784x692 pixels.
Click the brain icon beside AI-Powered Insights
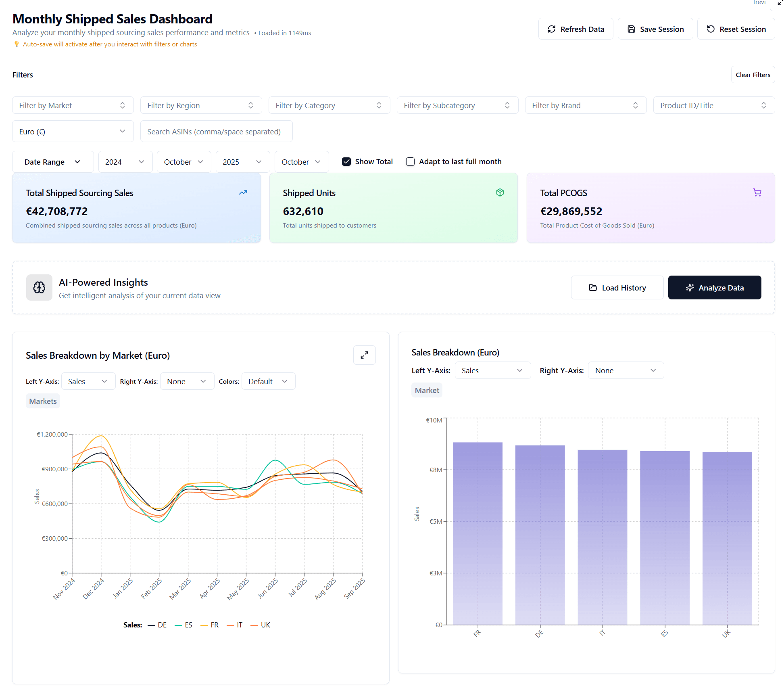click(x=39, y=287)
